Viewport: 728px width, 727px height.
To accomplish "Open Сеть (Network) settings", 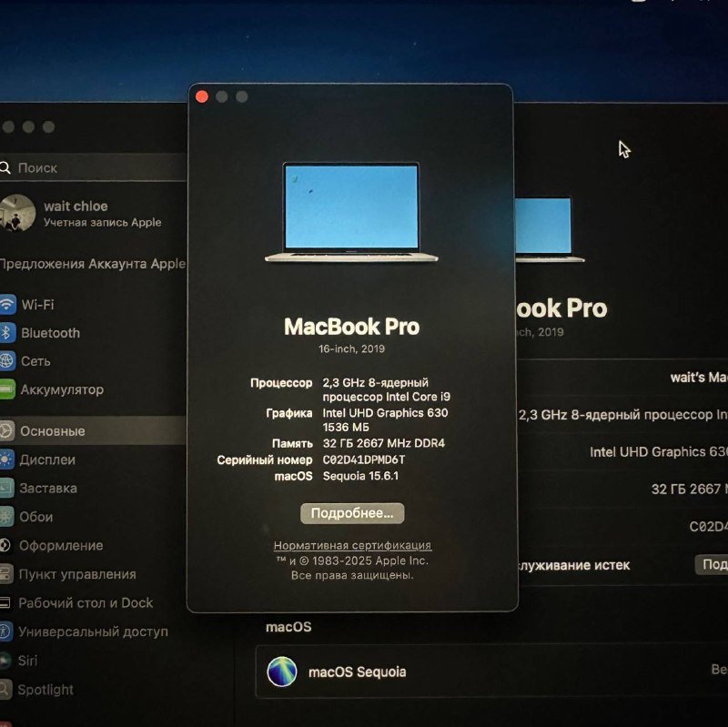I will pos(36,361).
